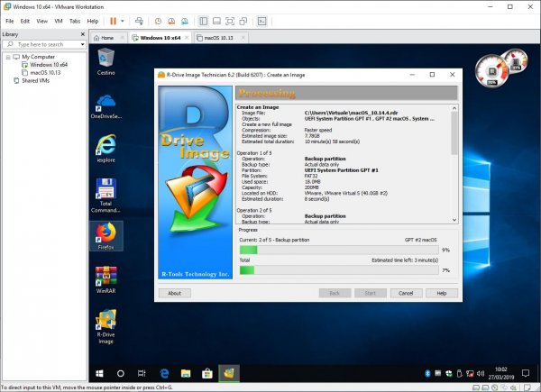This screenshot has width=541, height=392.
Task: Click the library search input field
Action: (x=45, y=43)
